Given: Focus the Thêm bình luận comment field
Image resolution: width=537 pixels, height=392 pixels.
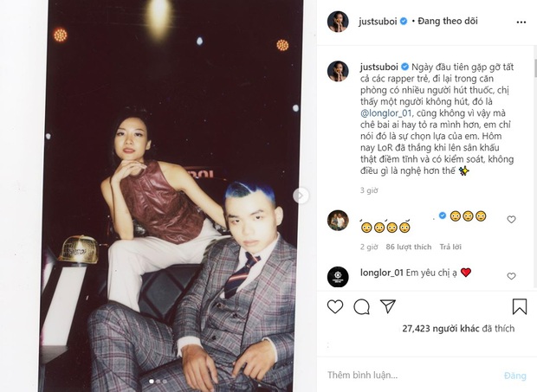Looking at the screenshot, I should click(411, 376).
